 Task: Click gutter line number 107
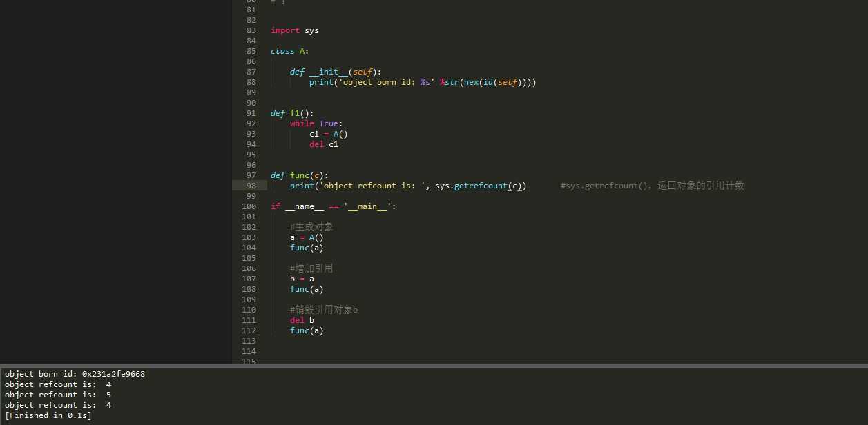[249, 279]
